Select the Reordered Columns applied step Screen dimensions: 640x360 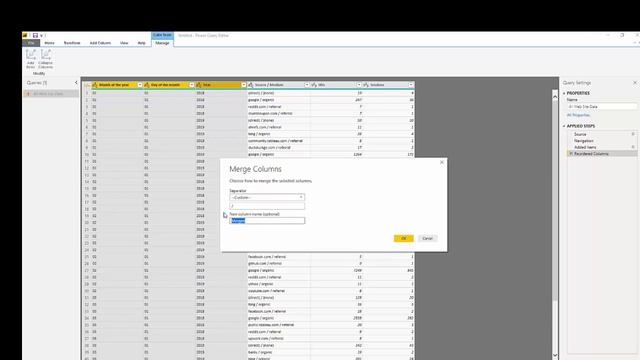click(602, 153)
